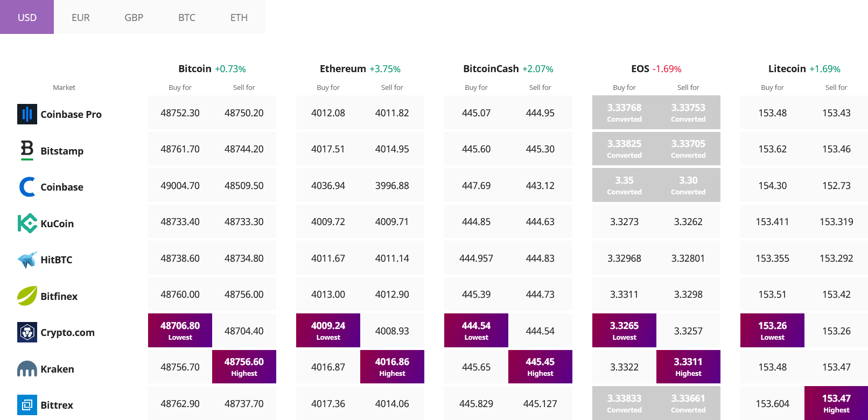Click the Bitfinex green leaf icon
Image resolution: width=868 pixels, height=420 pixels.
[27, 296]
